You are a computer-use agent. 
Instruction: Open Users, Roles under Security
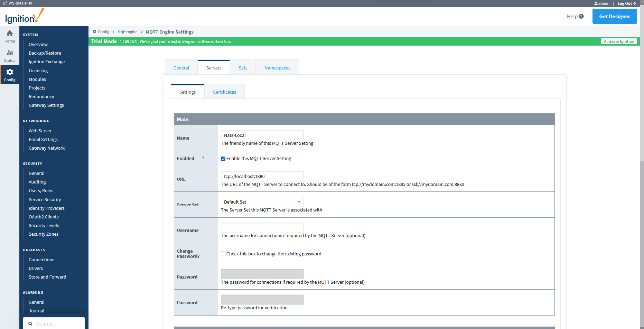pos(41,190)
